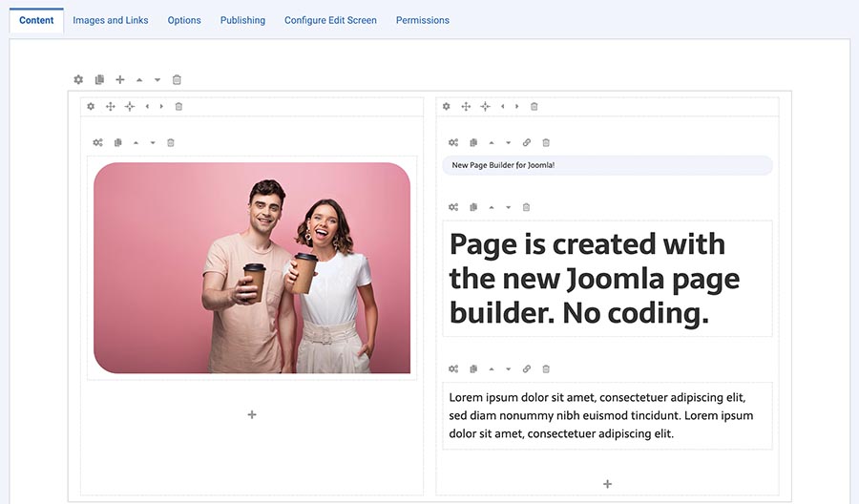Move the Lorem ipsum paragraph down

[x=509, y=368]
